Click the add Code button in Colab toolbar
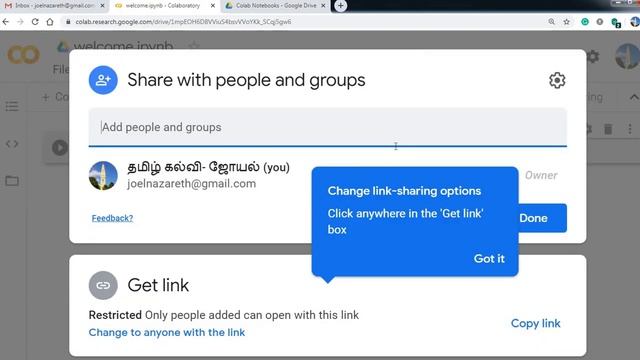Image resolution: width=640 pixels, height=360 pixels. [x=56, y=97]
